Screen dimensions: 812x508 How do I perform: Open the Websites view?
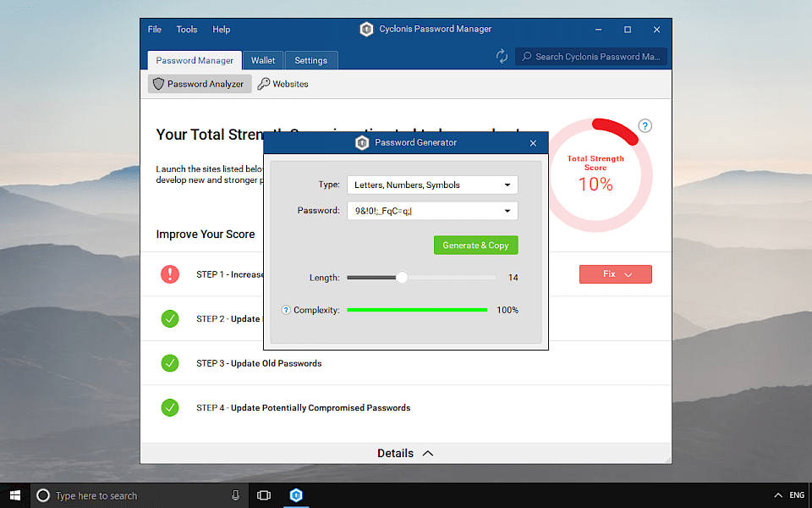pos(283,84)
